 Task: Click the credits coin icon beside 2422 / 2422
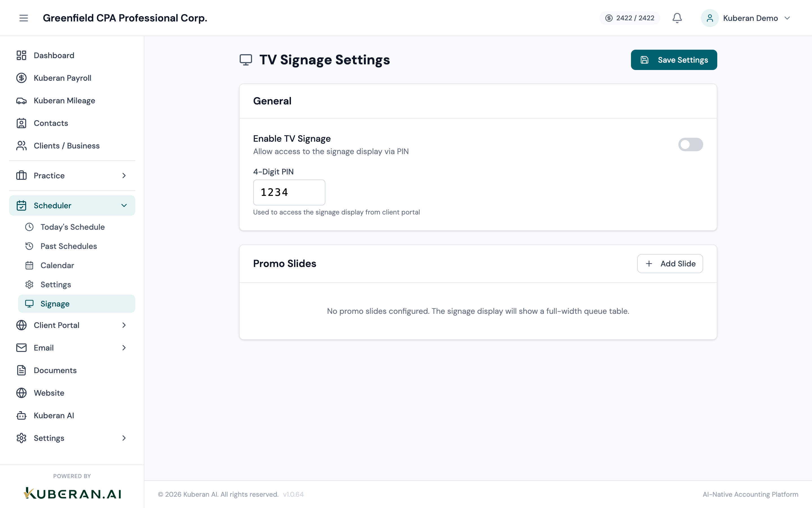click(609, 18)
